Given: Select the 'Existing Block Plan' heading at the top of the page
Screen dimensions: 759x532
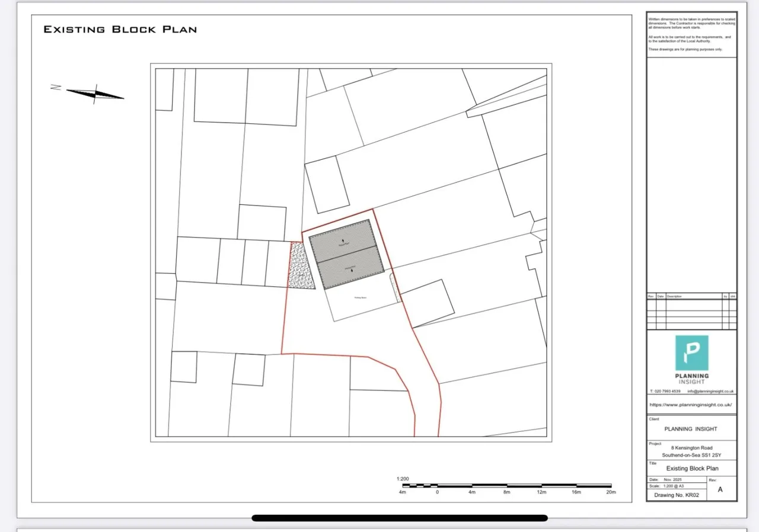Looking at the screenshot, I should coord(120,29).
